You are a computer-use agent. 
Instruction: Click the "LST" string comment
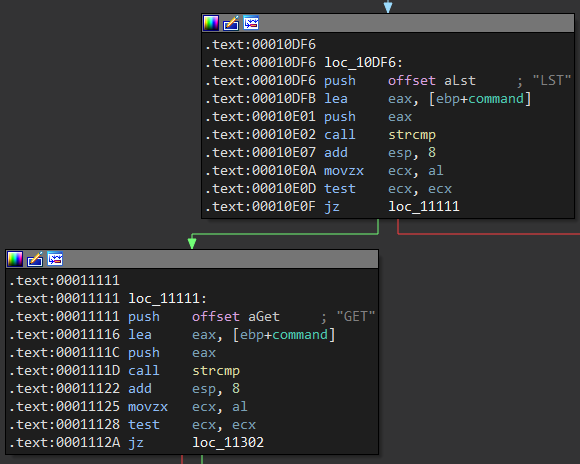pyautogui.click(x=552, y=81)
